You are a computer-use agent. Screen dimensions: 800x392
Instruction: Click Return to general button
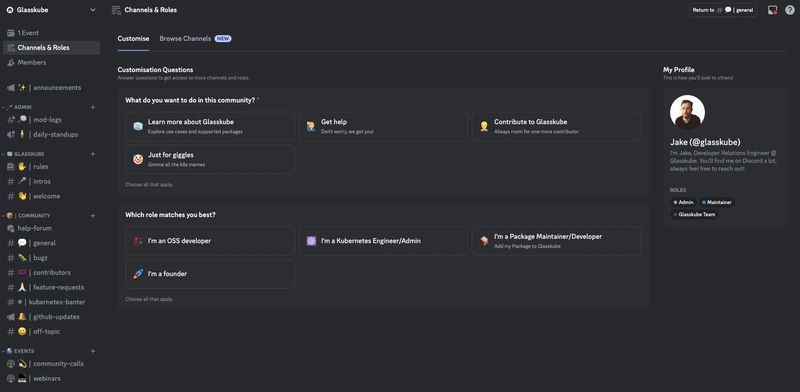pos(723,10)
